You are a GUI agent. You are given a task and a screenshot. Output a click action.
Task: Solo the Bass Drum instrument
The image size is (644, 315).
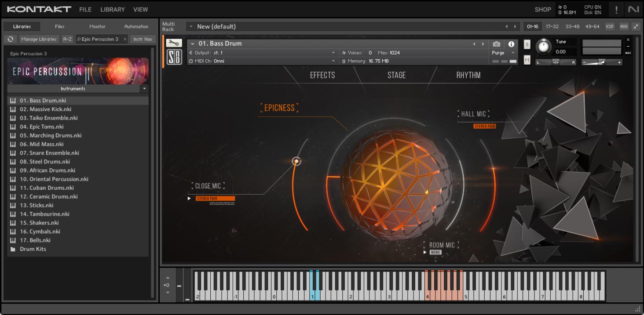[527, 44]
